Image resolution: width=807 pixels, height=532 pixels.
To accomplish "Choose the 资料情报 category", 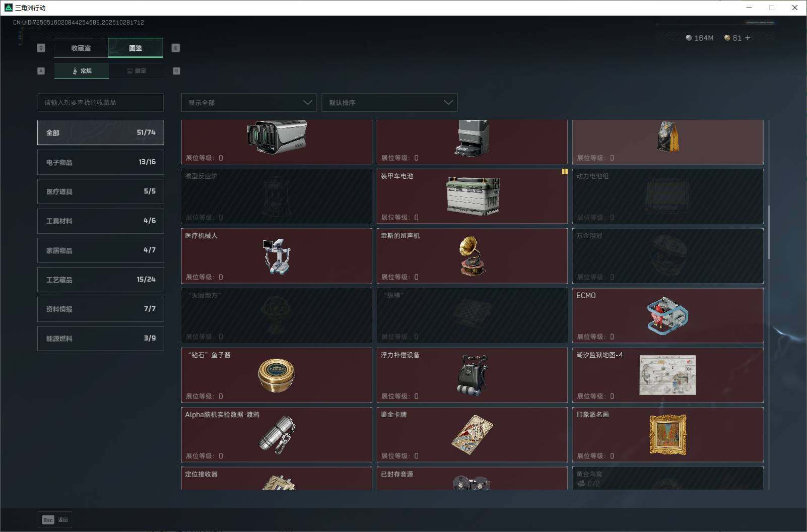I will coord(101,309).
